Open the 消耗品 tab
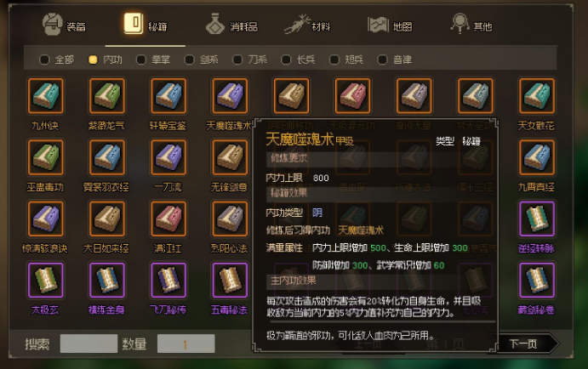The height and width of the screenshot is (369, 588). coord(231,25)
